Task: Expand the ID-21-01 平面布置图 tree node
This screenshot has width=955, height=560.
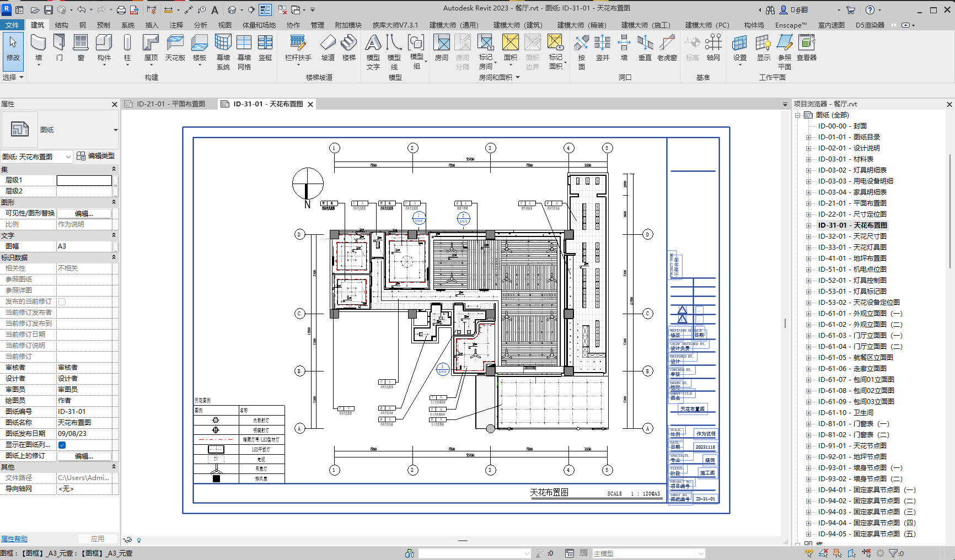Action: [x=808, y=203]
